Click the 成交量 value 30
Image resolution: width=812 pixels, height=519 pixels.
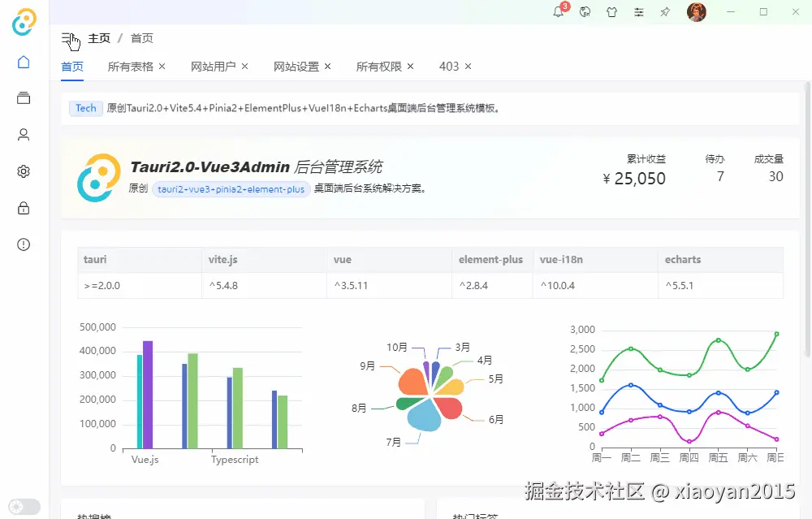point(775,176)
